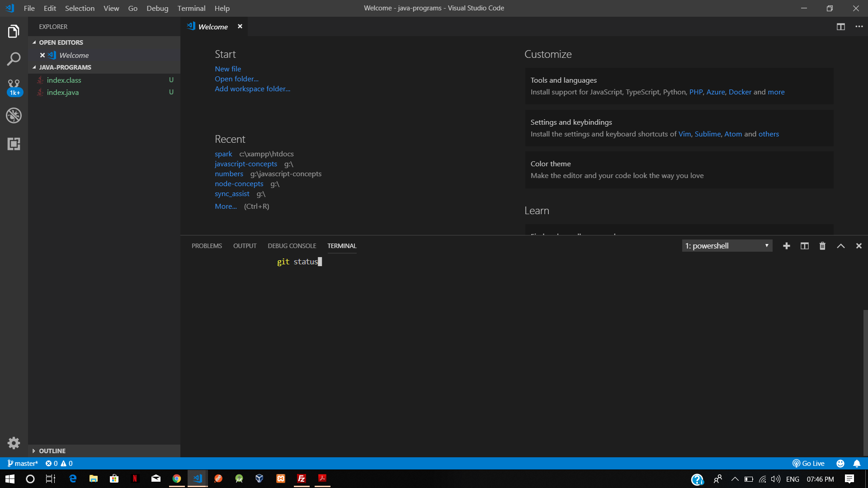Open the feedback smiley icon
This screenshot has width=868, height=488.
840,463
